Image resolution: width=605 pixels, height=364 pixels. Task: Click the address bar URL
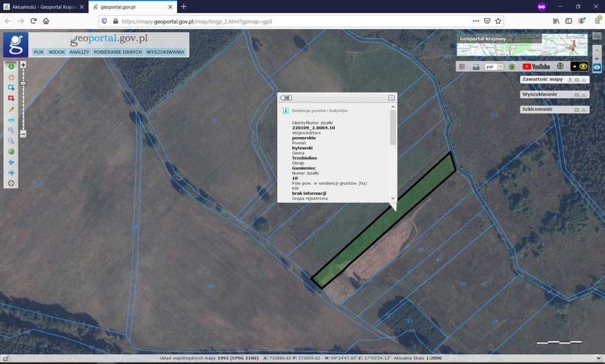point(197,22)
